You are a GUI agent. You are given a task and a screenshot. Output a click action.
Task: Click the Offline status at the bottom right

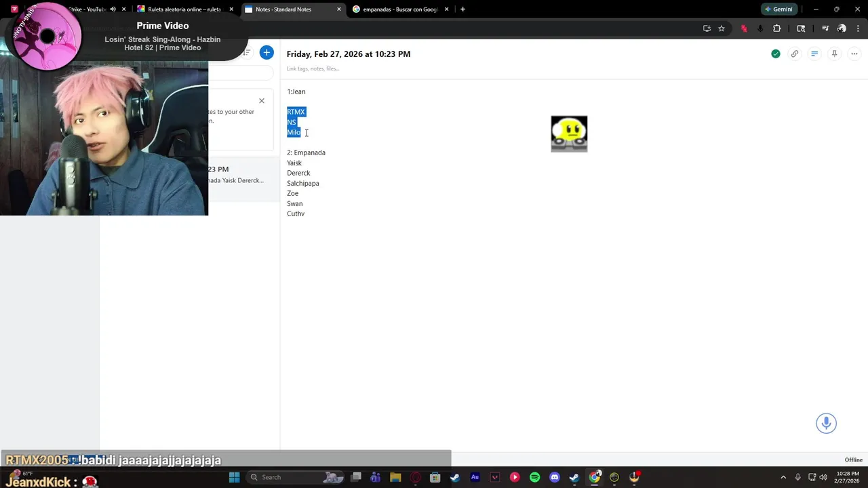point(853,460)
